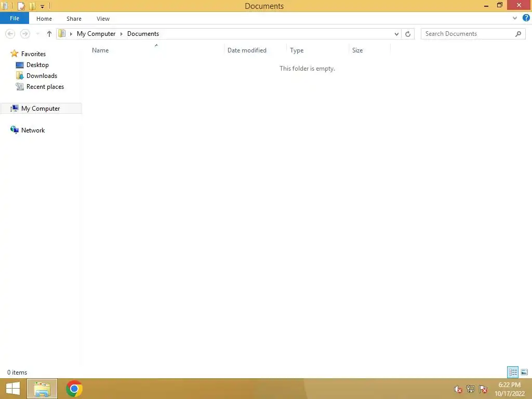Click the Downloads folder icon

pos(20,76)
